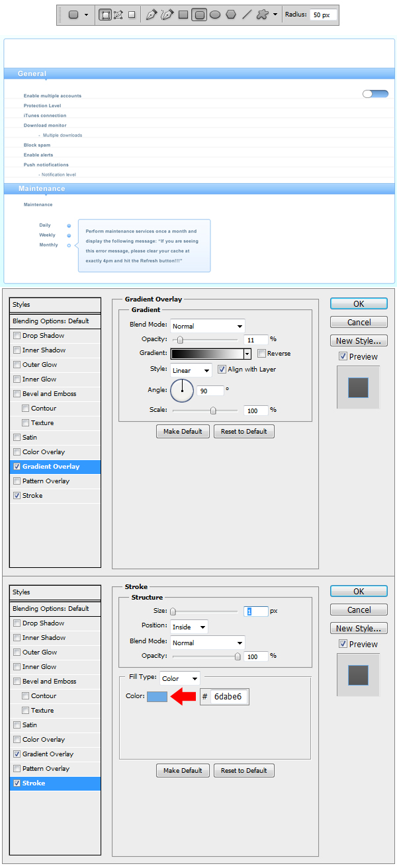Open the stroke Position dropdown set to Inside
The width and height of the screenshot is (397, 868).
click(189, 627)
